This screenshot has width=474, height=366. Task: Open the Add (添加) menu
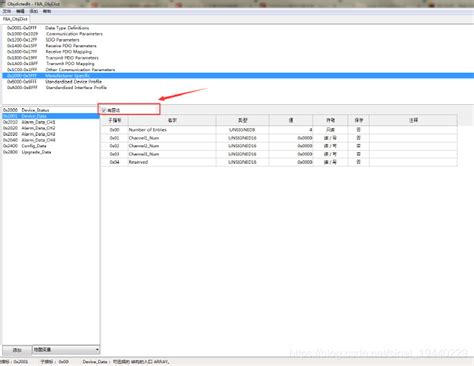pyautogui.click(x=34, y=11)
